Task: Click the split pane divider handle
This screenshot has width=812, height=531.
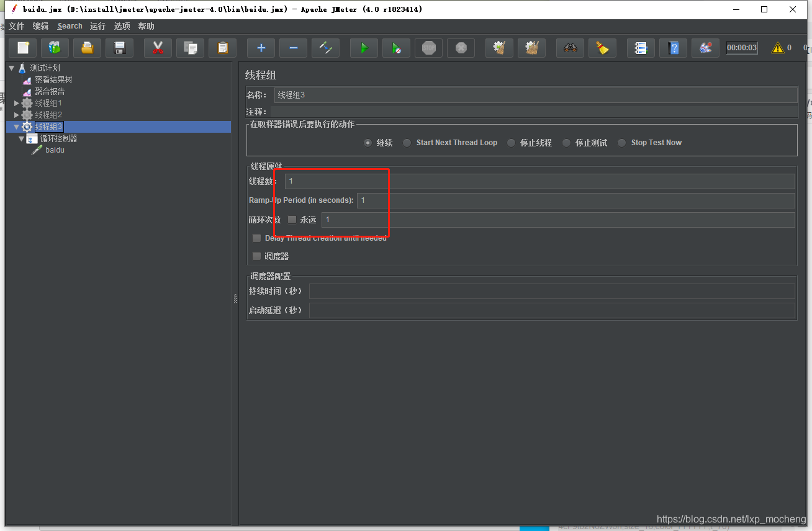Action: click(x=235, y=298)
